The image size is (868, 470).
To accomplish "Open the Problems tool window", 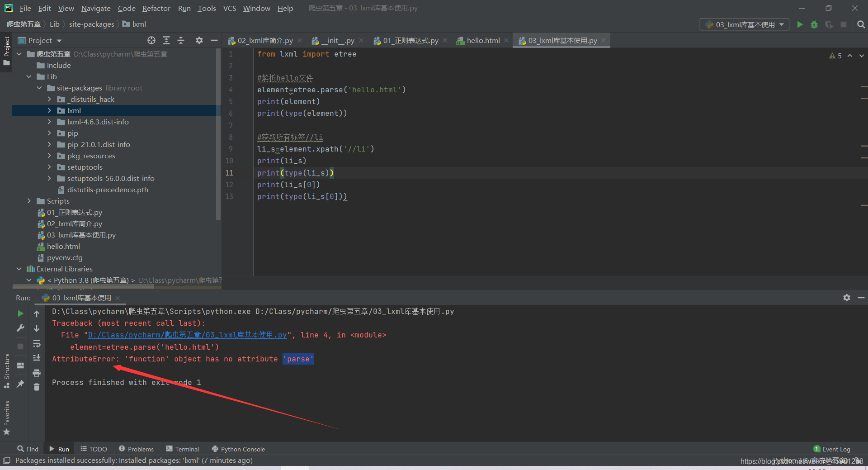I will point(136,449).
